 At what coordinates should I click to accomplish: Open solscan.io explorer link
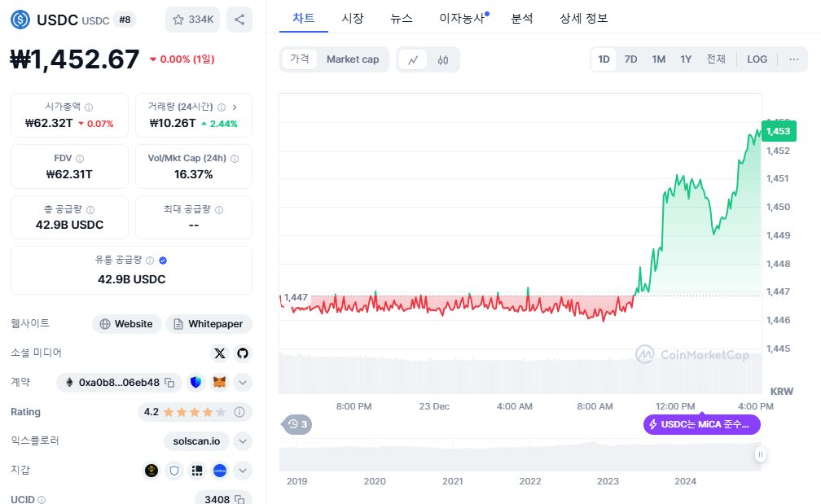click(x=196, y=441)
